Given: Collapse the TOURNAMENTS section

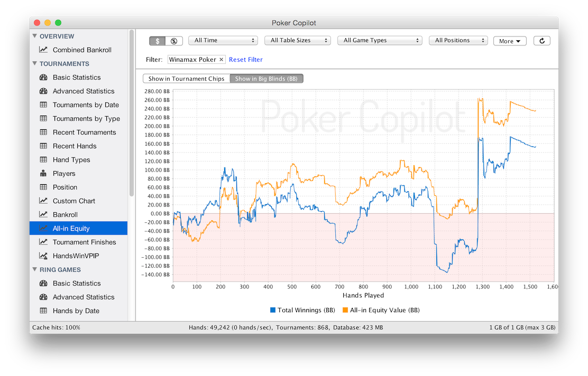Looking at the screenshot, I should (x=35, y=63).
